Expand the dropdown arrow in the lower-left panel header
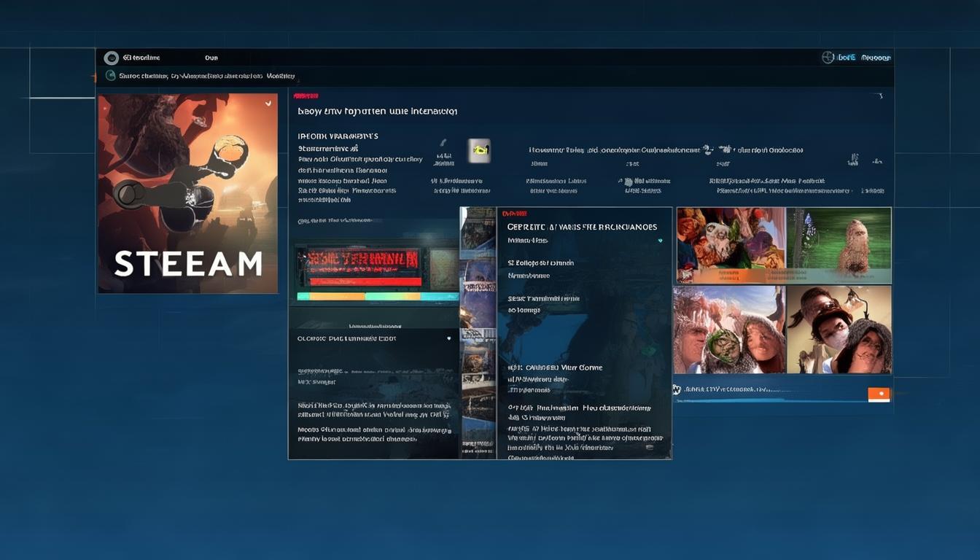 tap(449, 339)
